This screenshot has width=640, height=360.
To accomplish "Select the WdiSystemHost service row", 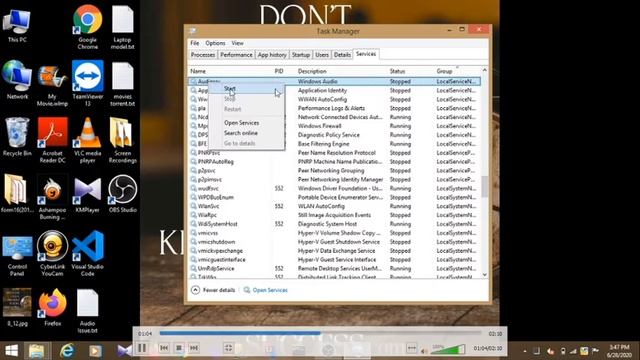I will (x=334, y=224).
